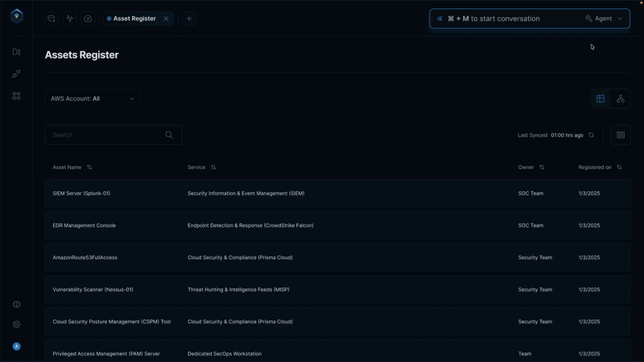The height and width of the screenshot is (362, 644).
Task: Open the user avatar at sidebar bottom
Action: click(16, 347)
